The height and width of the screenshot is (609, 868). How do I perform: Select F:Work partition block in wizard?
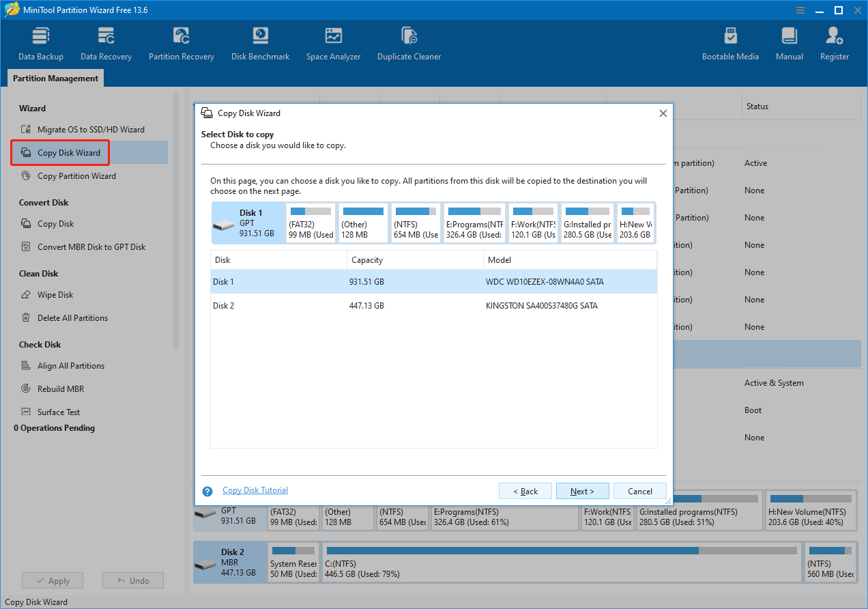pos(533,223)
